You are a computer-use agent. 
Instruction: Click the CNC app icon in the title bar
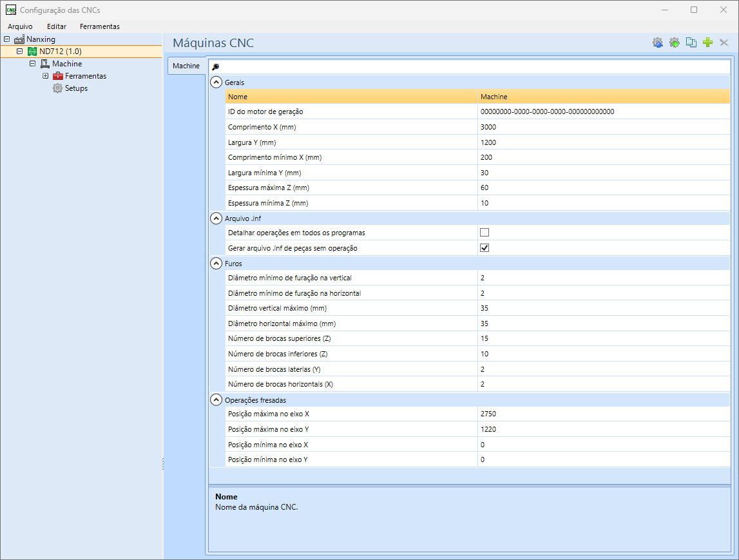click(x=11, y=10)
